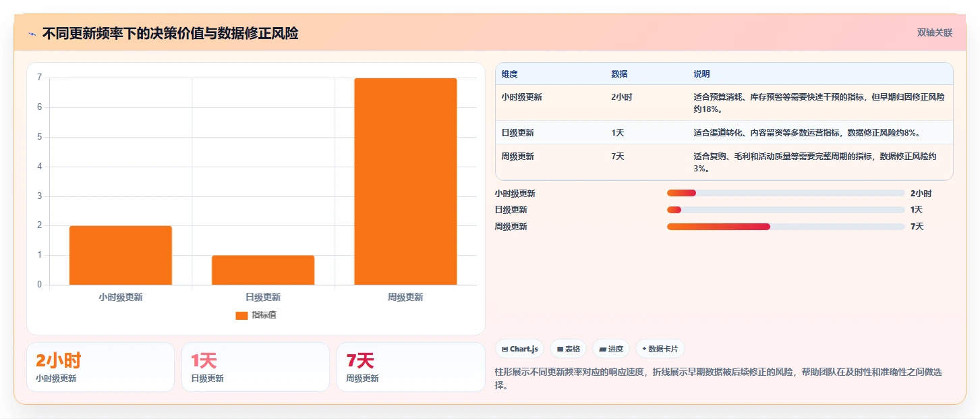Click the 1天 value beside progress bar
The width and height of the screenshot is (980, 419).
click(x=917, y=210)
